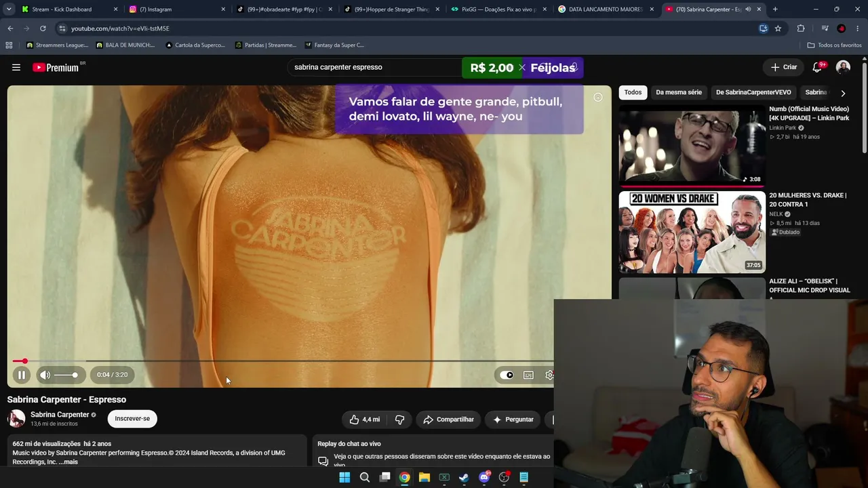Open the '20 WOMEN VS DRAKE' thumbnail

(692, 232)
